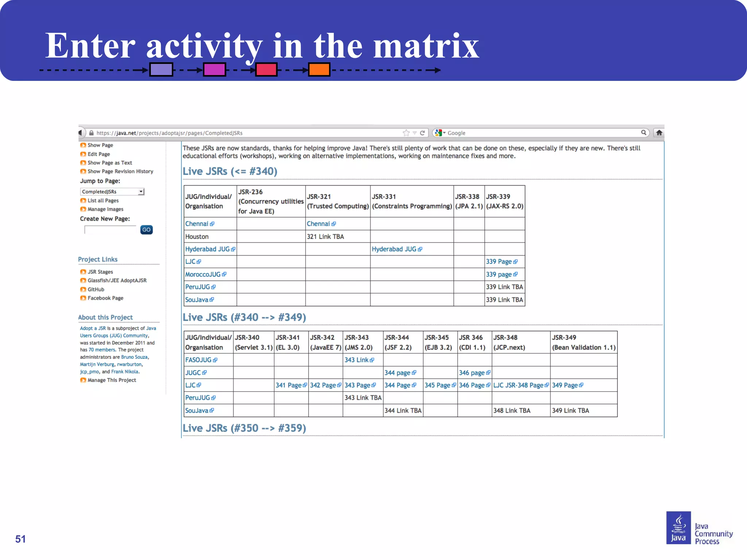Screen dimensions: 747x560
Task: Click the bookmark star icon
Action: pos(406,133)
